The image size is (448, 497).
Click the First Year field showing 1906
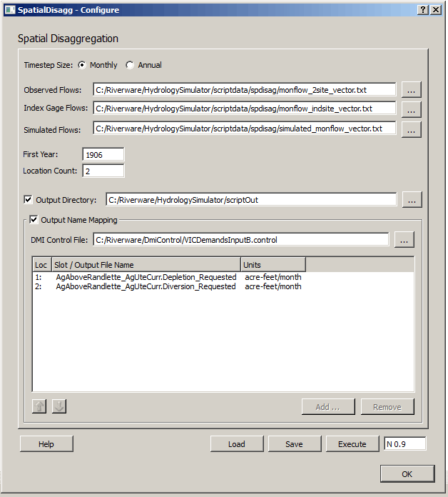pyautogui.click(x=103, y=155)
